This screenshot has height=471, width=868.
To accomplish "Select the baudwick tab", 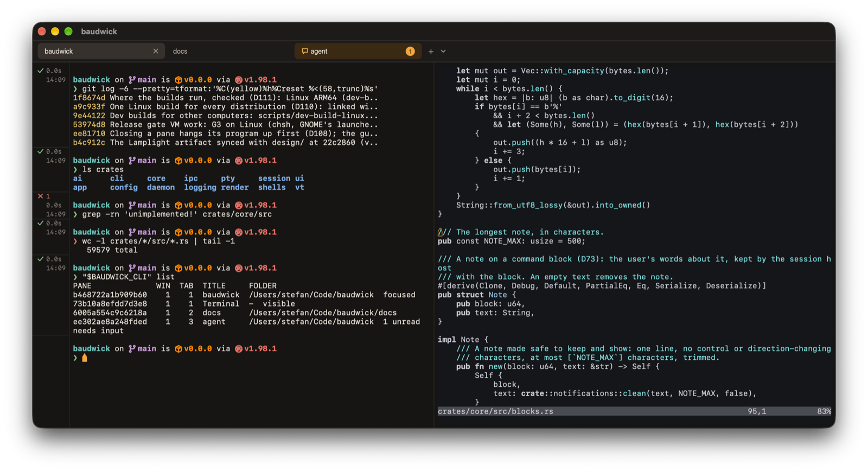I will tap(101, 51).
